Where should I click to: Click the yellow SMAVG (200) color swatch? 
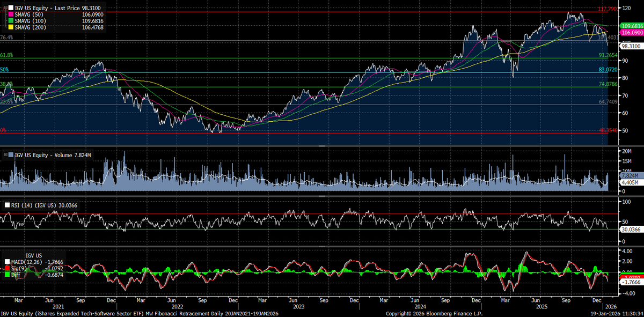tap(11, 27)
